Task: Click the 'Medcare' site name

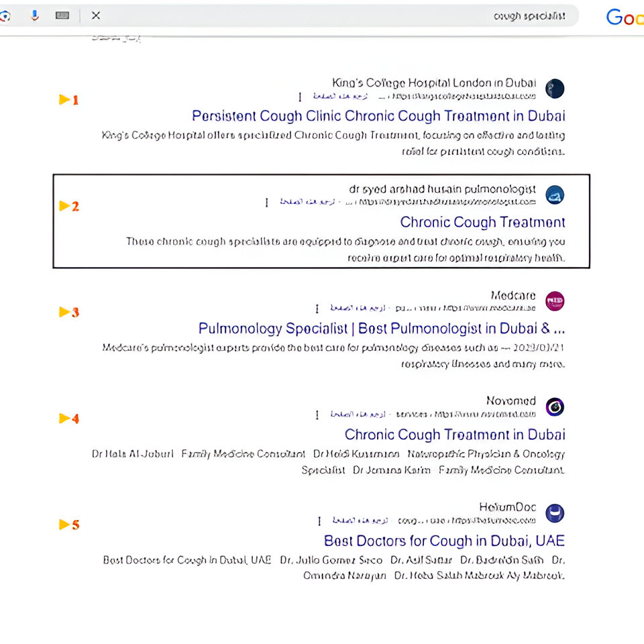Action: 513,296
